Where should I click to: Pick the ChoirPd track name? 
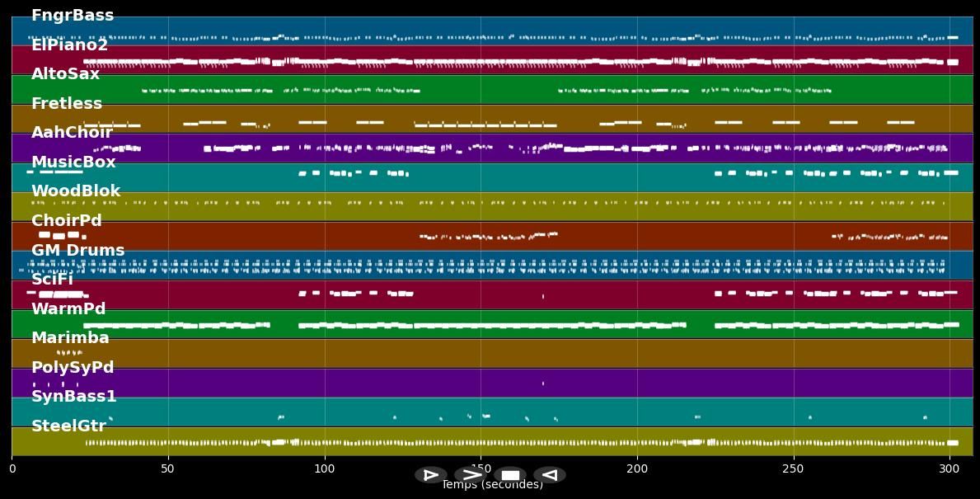(67, 221)
